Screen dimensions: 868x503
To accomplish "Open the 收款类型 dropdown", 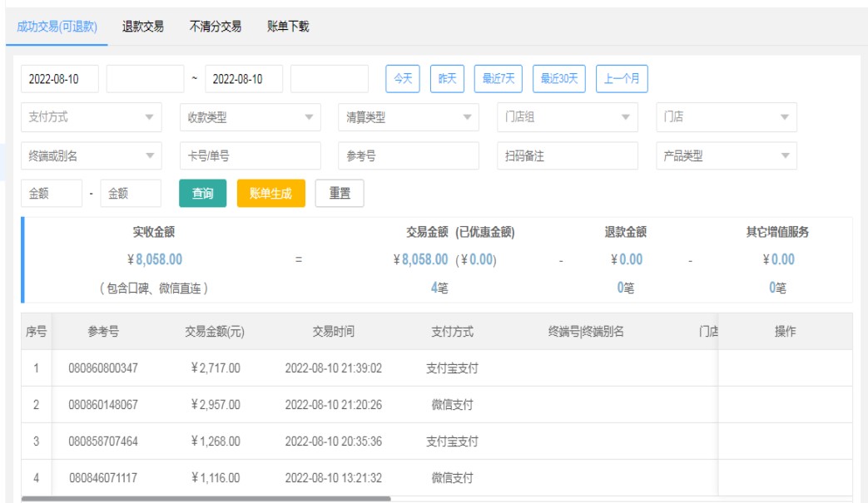I will [x=250, y=117].
